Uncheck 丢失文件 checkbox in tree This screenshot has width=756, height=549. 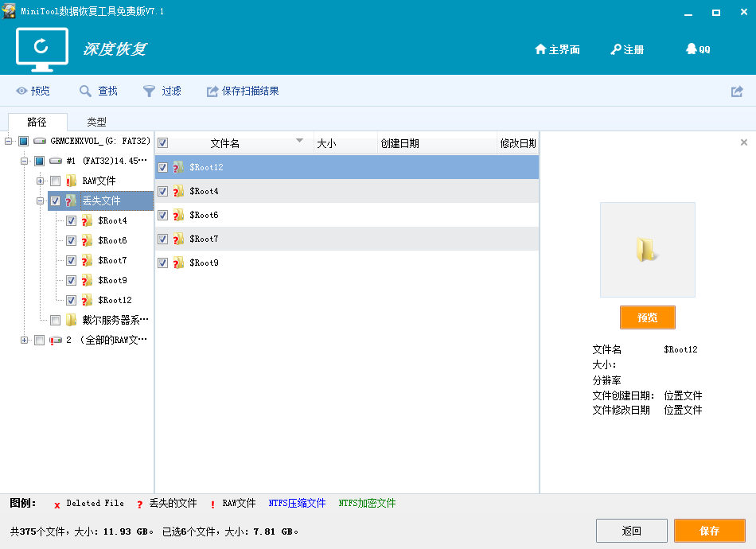pyautogui.click(x=56, y=201)
